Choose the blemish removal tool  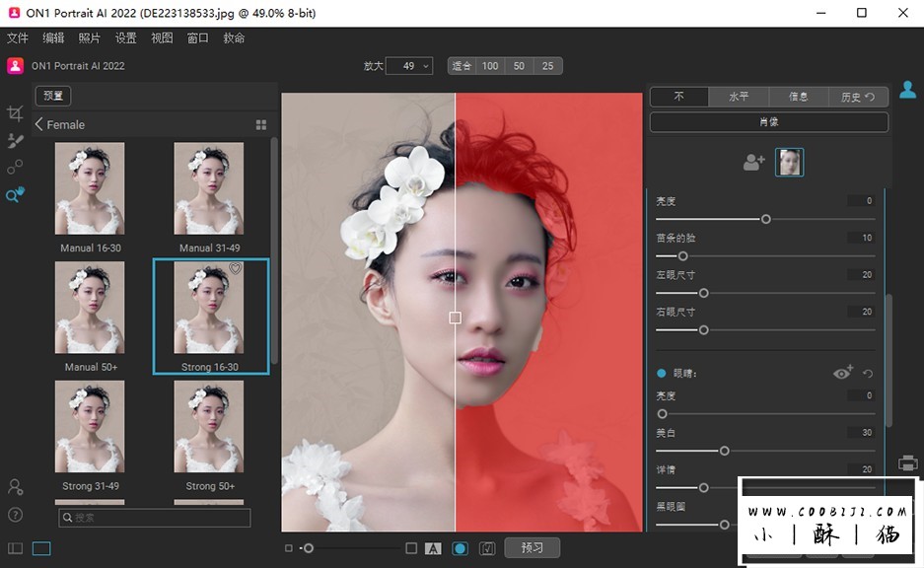click(x=15, y=168)
